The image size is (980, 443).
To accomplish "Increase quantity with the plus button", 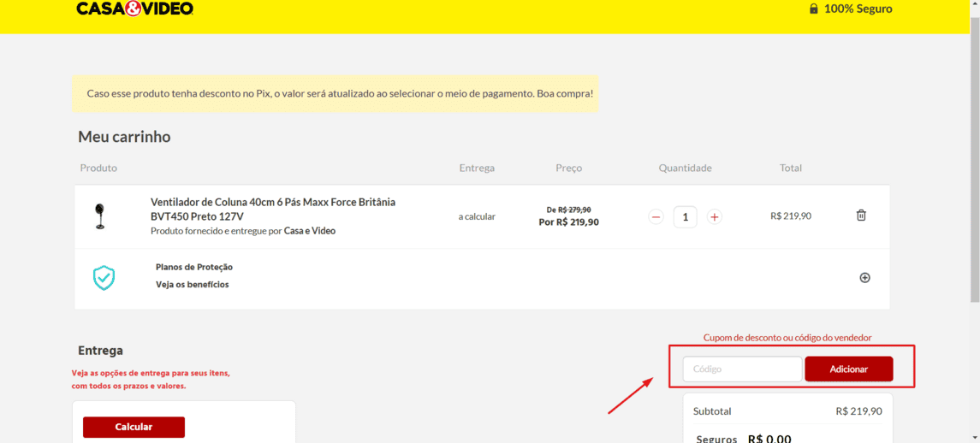I will click(715, 217).
